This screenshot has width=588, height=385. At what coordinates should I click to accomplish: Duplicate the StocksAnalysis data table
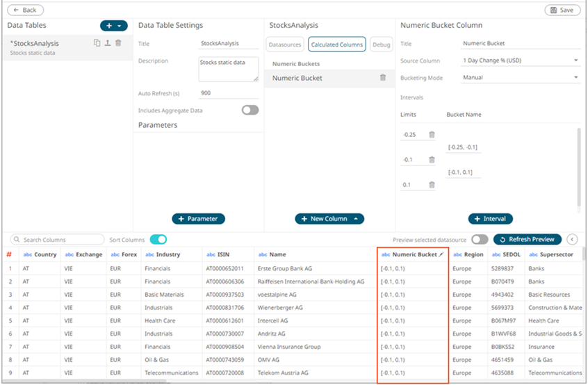pos(97,43)
